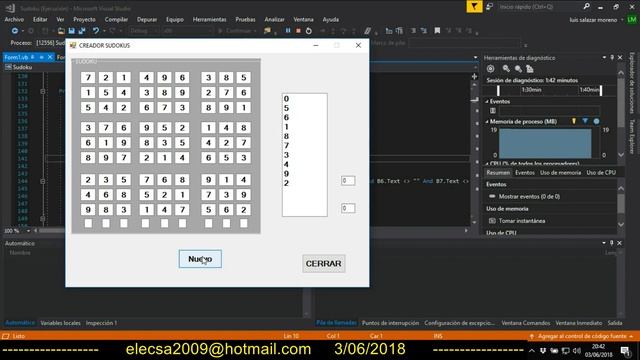Click Agregar al control de código fuente
This screenshot has width=640, height=360.
(x=581, y=336)
